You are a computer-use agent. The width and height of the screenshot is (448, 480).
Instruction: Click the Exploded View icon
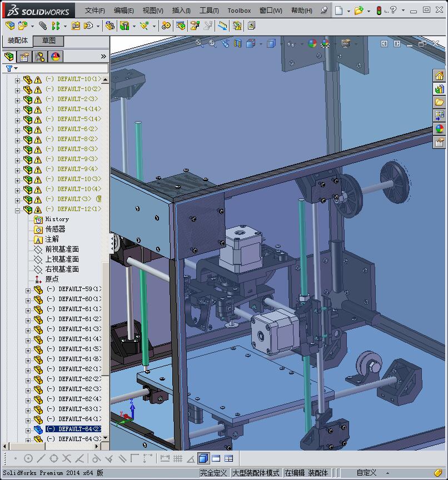(195, 26)
